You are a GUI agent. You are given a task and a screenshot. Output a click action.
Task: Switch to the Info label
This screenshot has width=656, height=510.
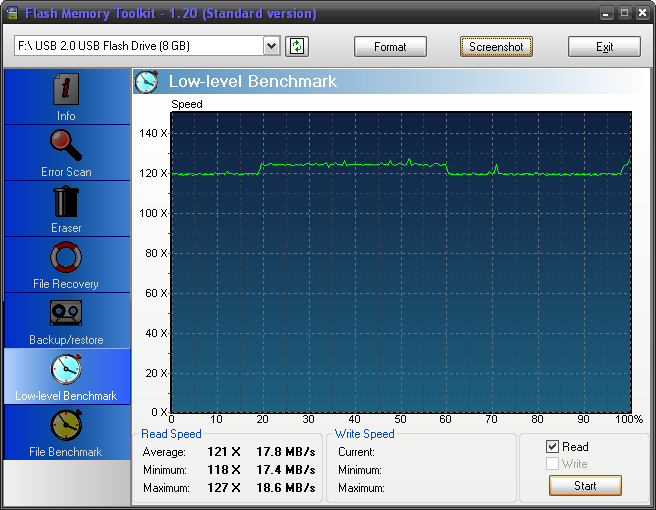(66, 116)
